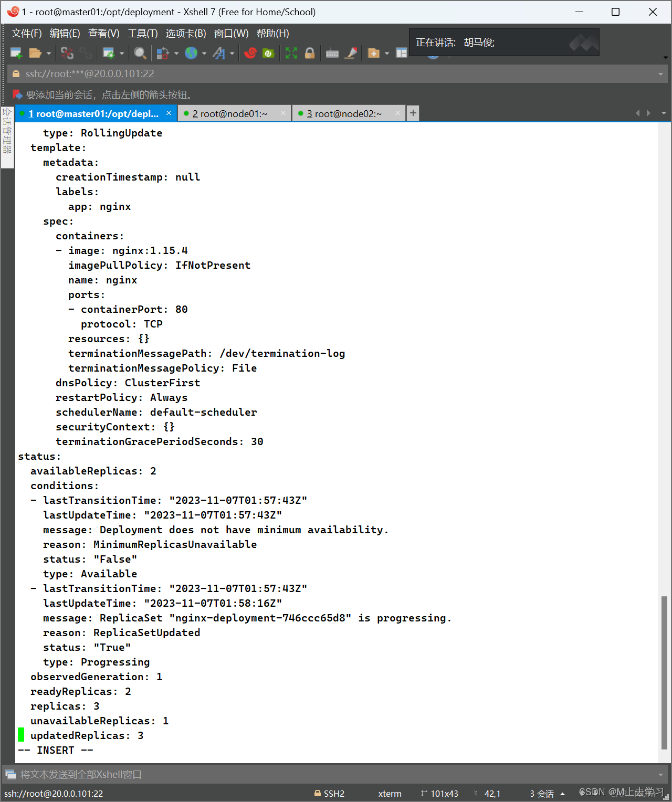Launch Xftp via green toolbar icon
Screen dimensions: 672x802
pyautogui.click(x=268, y=53)
